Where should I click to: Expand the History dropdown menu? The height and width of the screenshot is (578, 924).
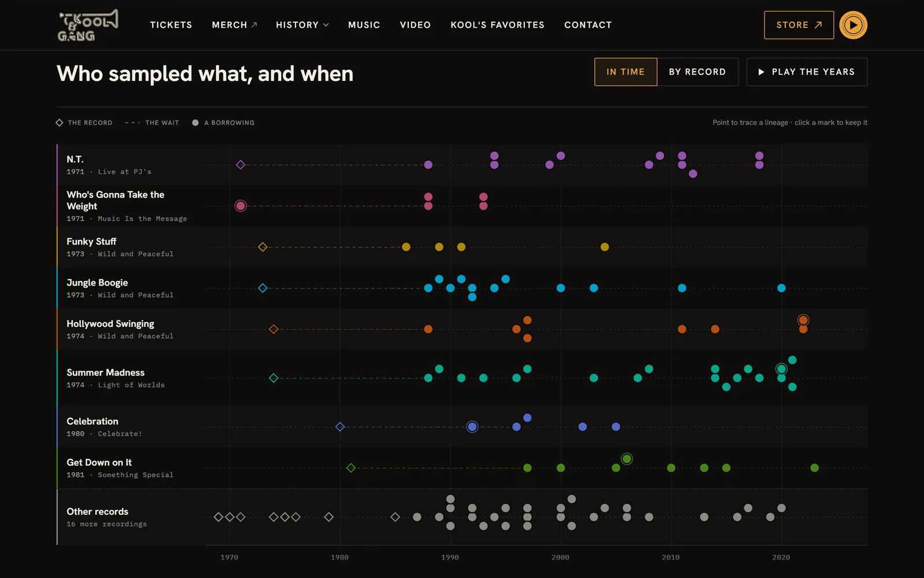click(x=302, y=25)
